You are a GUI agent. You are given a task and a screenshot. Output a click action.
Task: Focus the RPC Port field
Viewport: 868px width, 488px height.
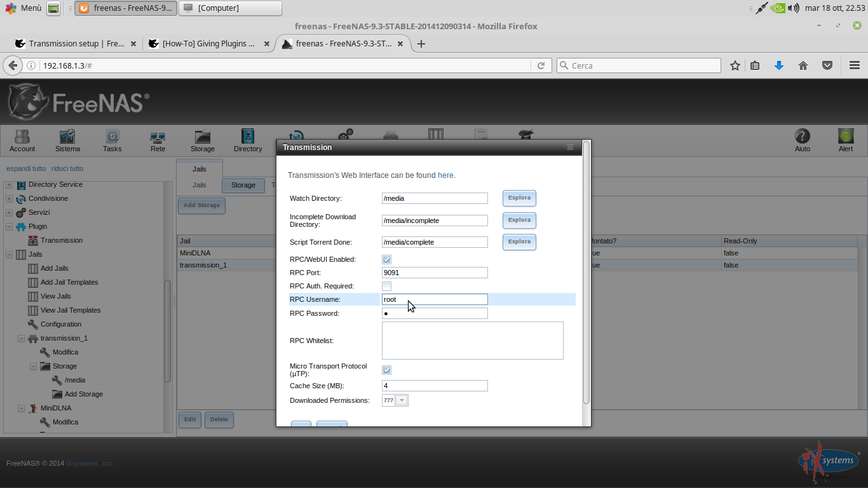[435, 273]
